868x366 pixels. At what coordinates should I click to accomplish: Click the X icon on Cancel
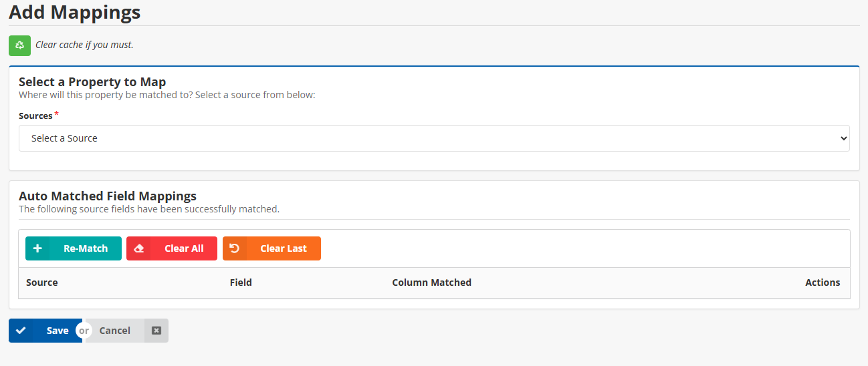click(156, 331)
